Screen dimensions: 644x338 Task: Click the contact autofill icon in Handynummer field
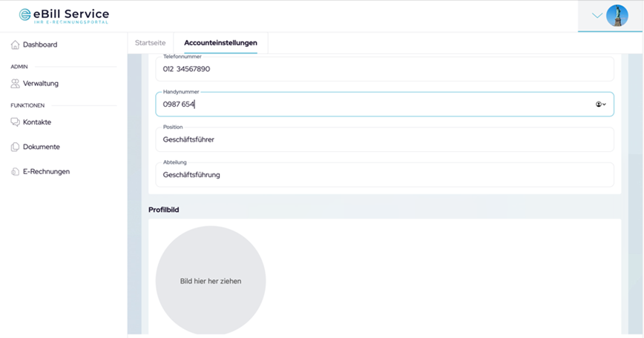pos(599,105)
